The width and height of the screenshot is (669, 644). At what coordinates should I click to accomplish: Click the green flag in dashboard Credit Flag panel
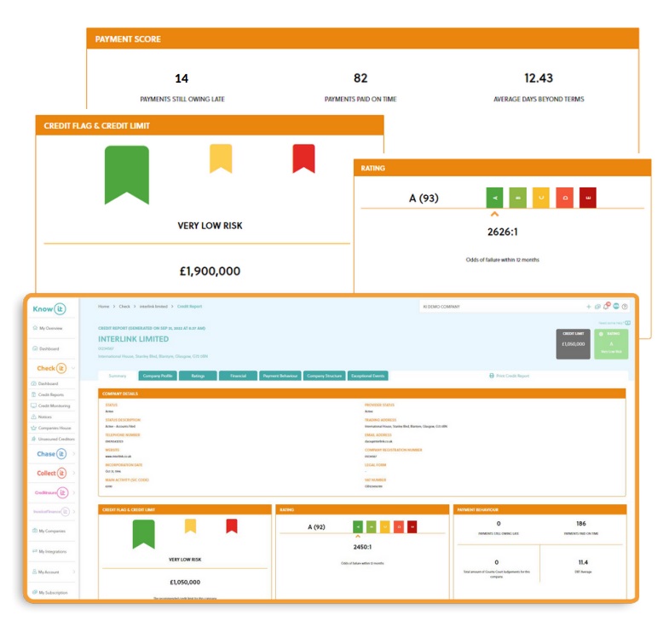pyautogui.click(x=143, y=534)
